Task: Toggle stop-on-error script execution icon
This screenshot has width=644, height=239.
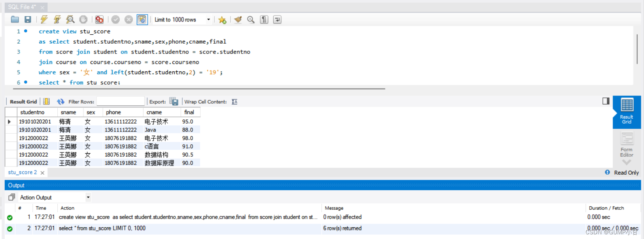Action: (99, 19)
